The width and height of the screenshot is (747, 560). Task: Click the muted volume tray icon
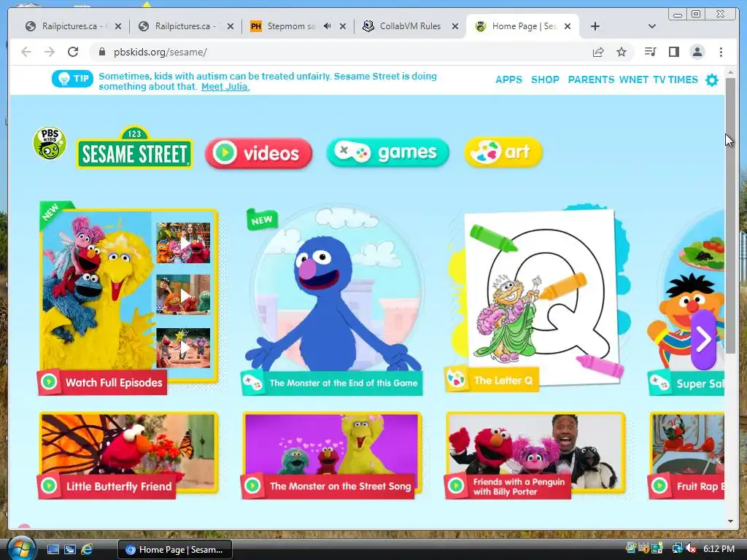pyautogui.click(x=691, y=548)
